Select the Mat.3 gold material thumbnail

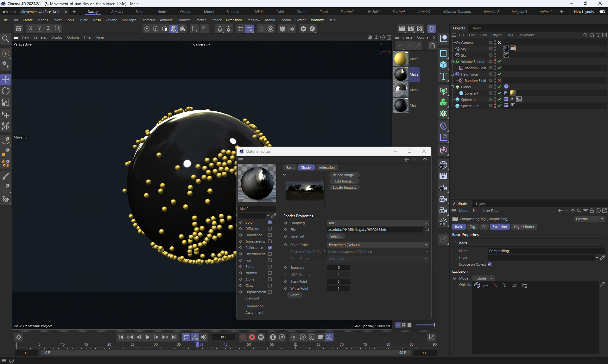pyautogui.click(x=401, y=59)
